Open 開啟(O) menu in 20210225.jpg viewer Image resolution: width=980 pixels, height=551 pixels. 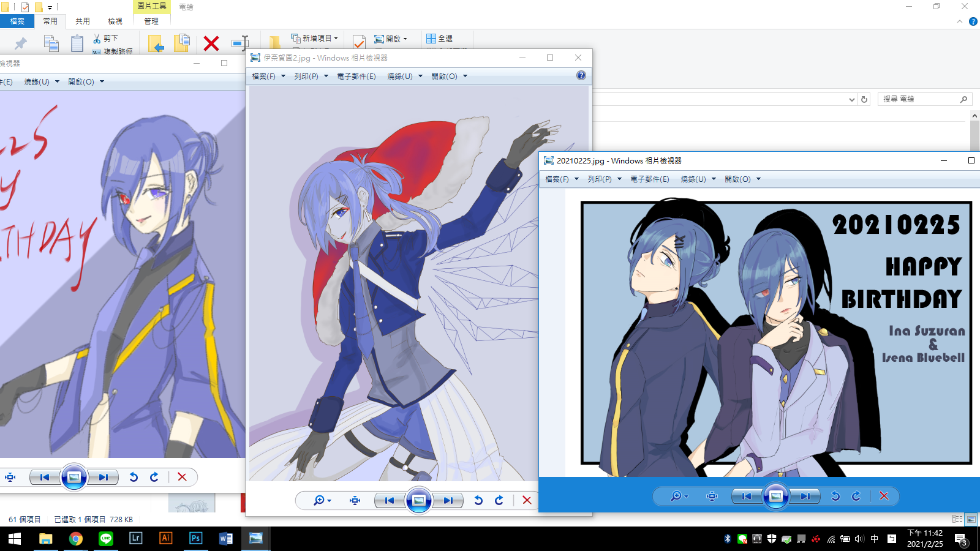(742, 179)
